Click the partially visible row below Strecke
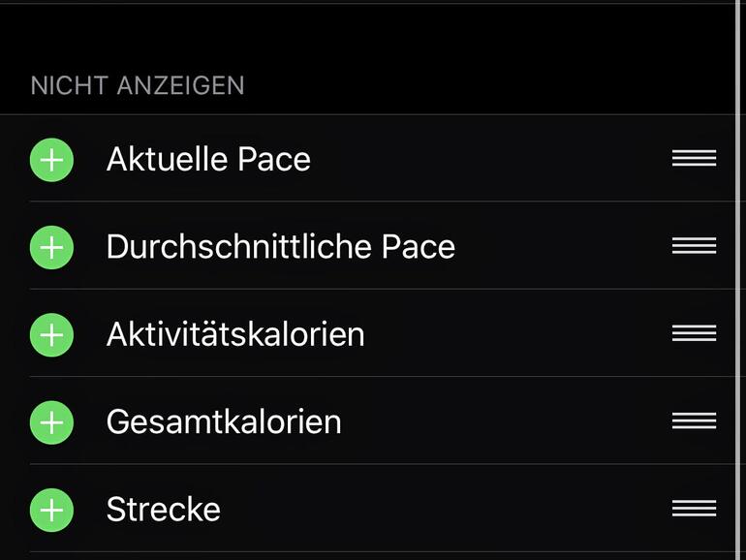Screen dimensions: 746x560 [368, 556]
